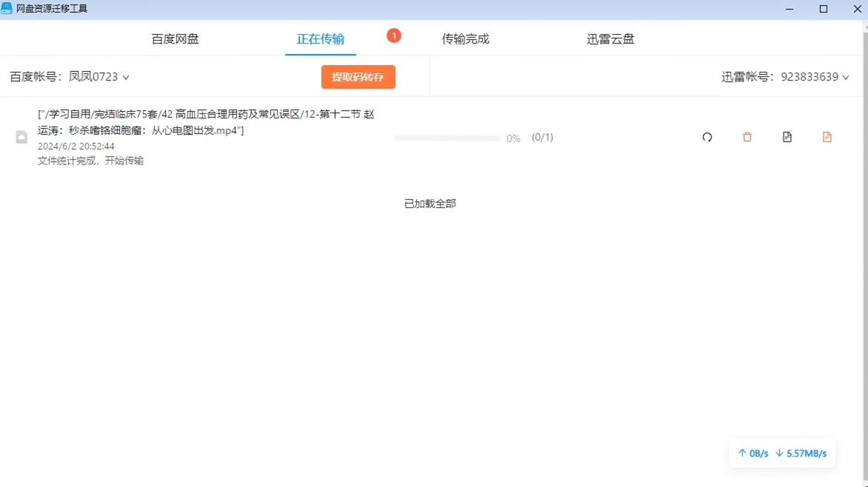This screenshot has height=487, width=868.
Task: Click the (0/1) file count label
Action: tap(541, 137)
